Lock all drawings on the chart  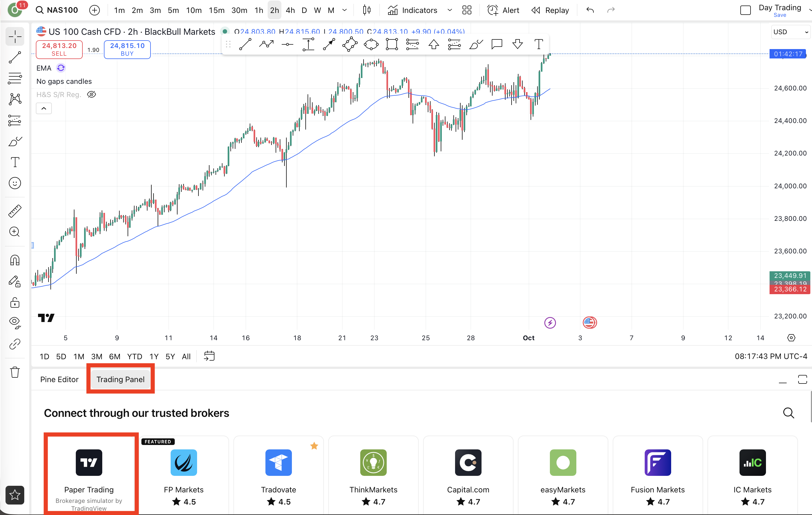click(x=15, y=302)
